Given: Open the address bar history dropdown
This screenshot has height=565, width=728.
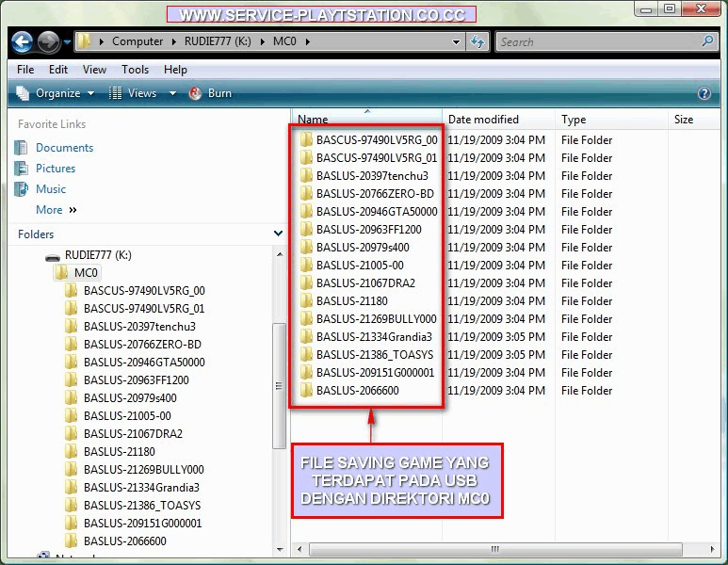Looking at the screenshot, I should coord(457,42).
